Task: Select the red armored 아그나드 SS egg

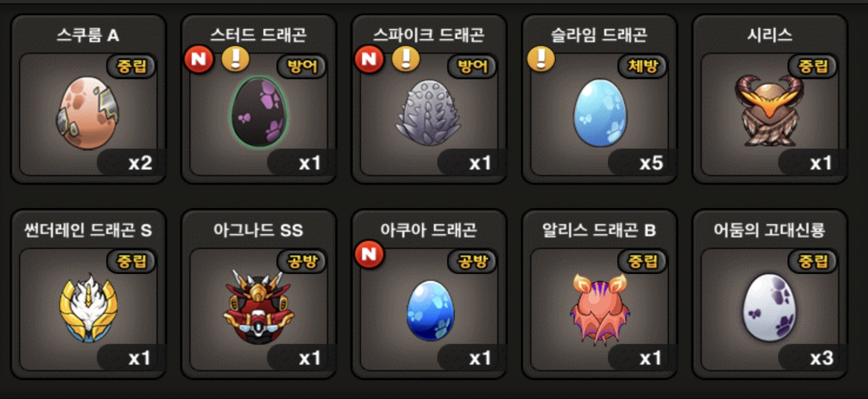Action: tap(259, 307)
